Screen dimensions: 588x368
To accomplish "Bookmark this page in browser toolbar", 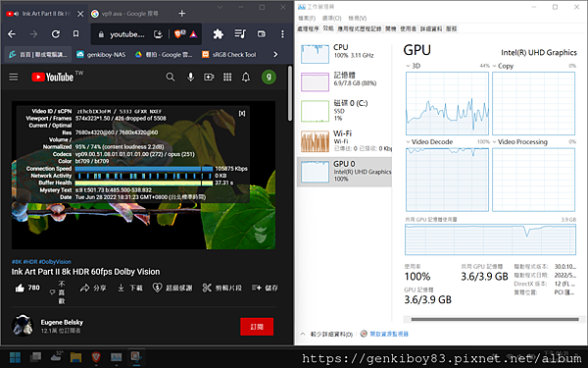I will coord(76,33).
